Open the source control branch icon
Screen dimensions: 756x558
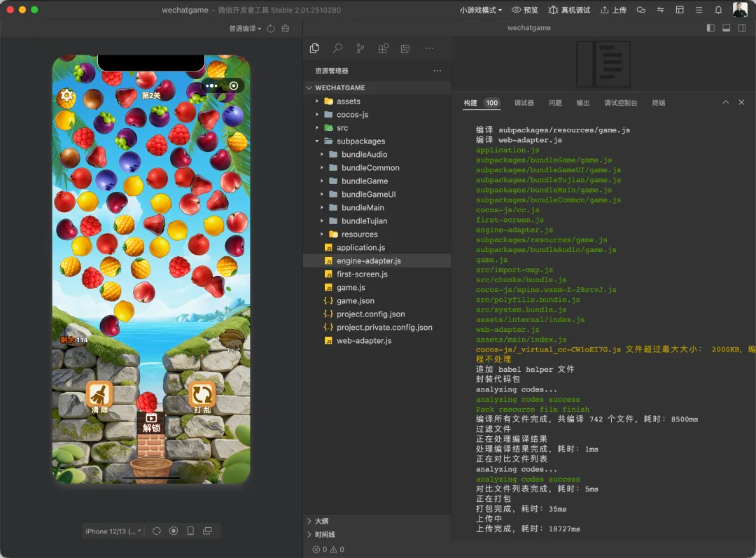pos(360,48)
